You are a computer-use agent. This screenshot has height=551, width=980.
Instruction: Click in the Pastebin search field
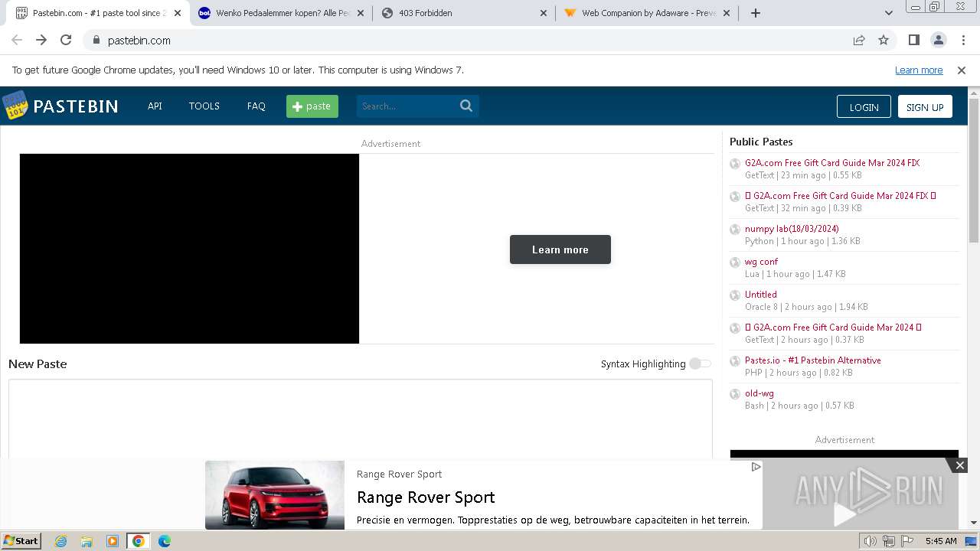coord(407,106)
